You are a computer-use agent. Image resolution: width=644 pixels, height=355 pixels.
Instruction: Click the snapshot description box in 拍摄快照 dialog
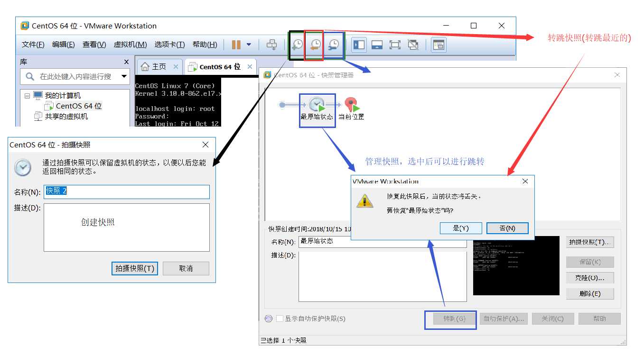(127, 228)
